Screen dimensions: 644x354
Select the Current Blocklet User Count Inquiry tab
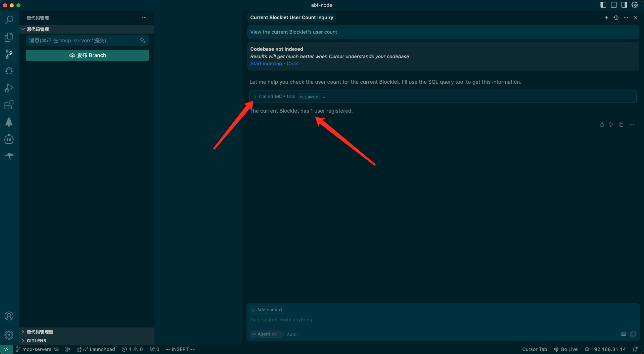tap(291, 17)
